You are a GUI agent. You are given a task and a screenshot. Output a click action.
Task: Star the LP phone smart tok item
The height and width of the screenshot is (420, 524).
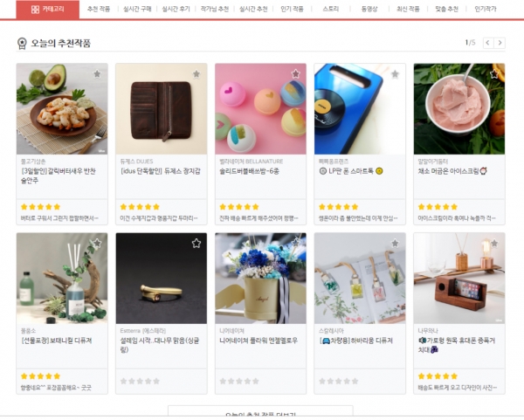(395, 73)
